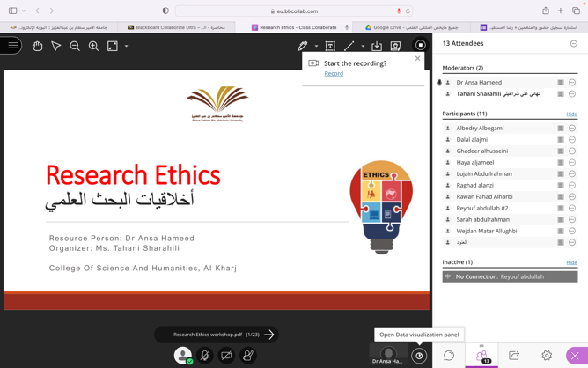Image resolution: width=588 pixels, height=368 pixels.
Task: Select the hand pan tool
Action: pyautogui.click(x=37, y=46)
